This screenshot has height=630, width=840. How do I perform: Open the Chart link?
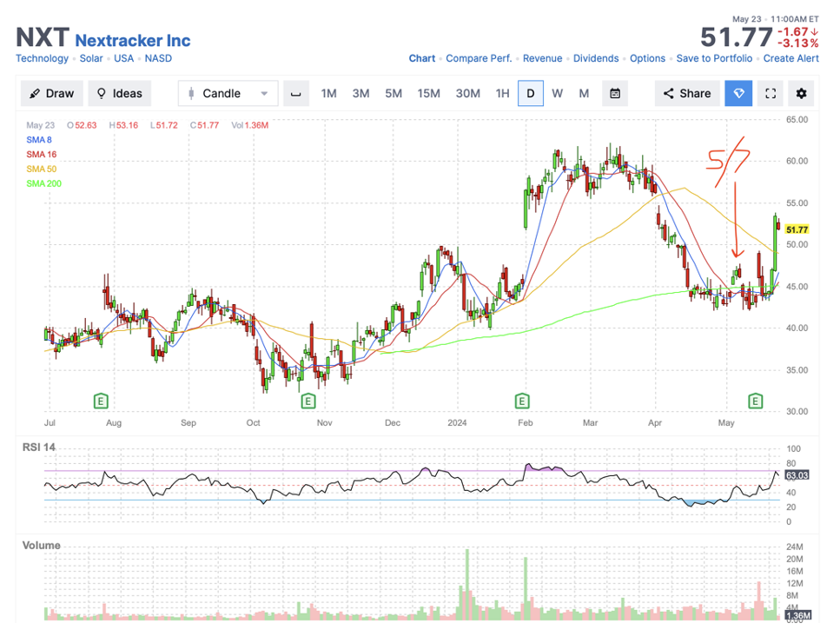[422, 58]
